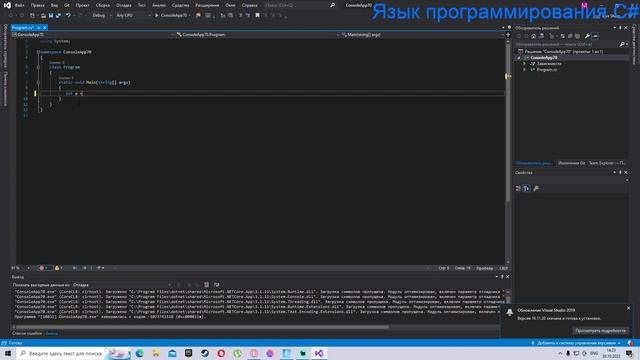This screenshot has width=640, height=360.
Task: Open the Проект menu
Action: (82, 5)
